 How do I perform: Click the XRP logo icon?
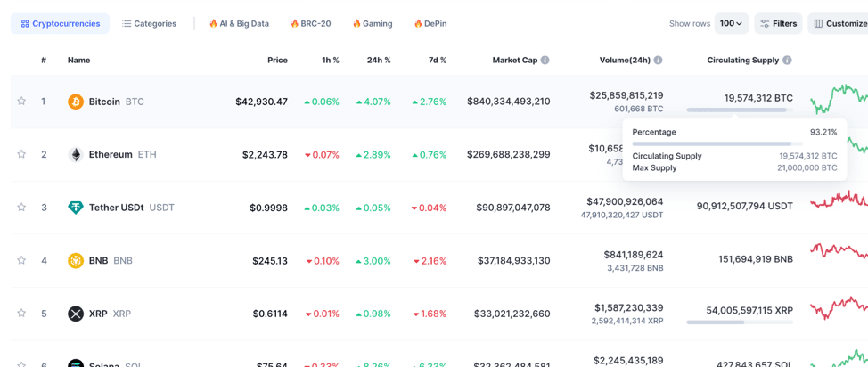(x=76, y=314)
